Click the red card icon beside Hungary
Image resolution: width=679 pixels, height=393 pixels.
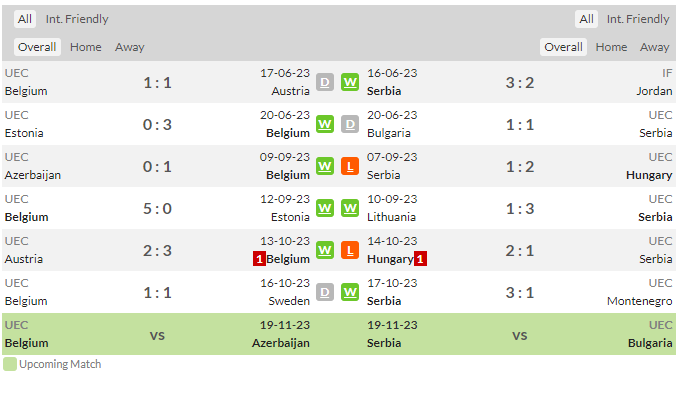pyautogui.click(x=420, y=259)
